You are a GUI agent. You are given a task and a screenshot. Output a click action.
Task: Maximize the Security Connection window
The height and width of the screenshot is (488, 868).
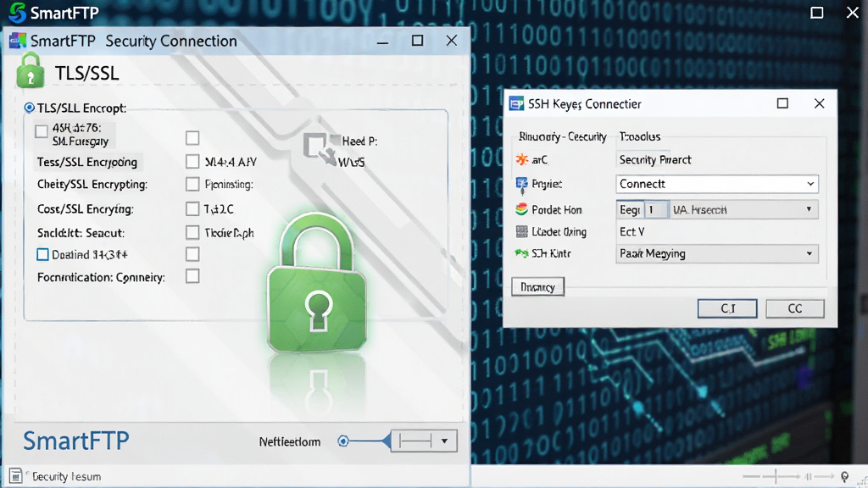(x=417, y=41)
